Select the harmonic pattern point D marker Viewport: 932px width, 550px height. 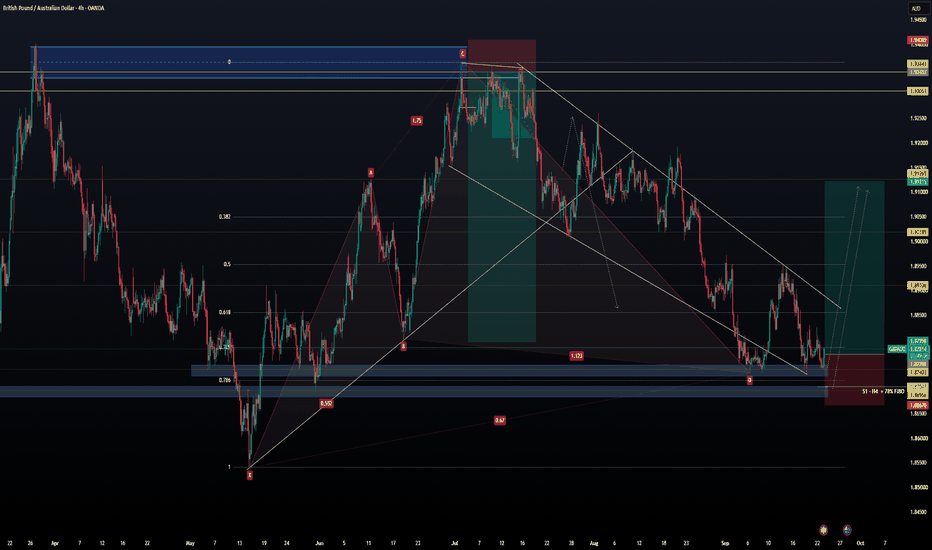pos(749,380)
